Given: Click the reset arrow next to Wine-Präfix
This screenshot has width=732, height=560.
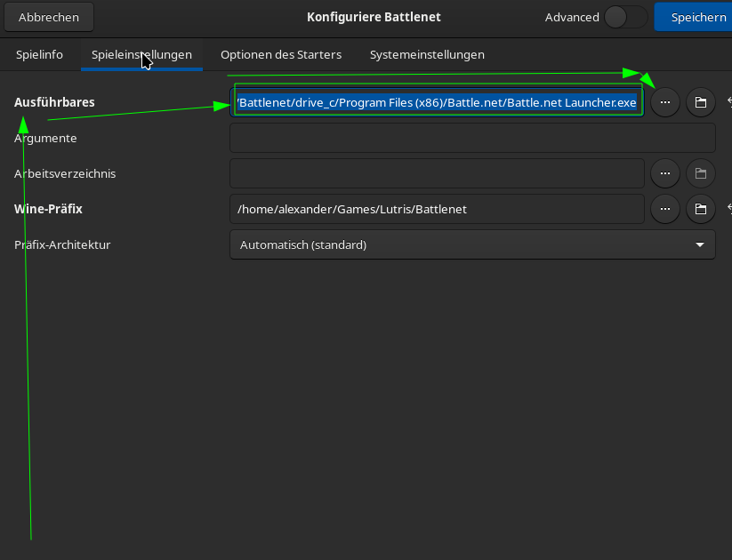Looking at the screenshot, I should click(728, 209).
